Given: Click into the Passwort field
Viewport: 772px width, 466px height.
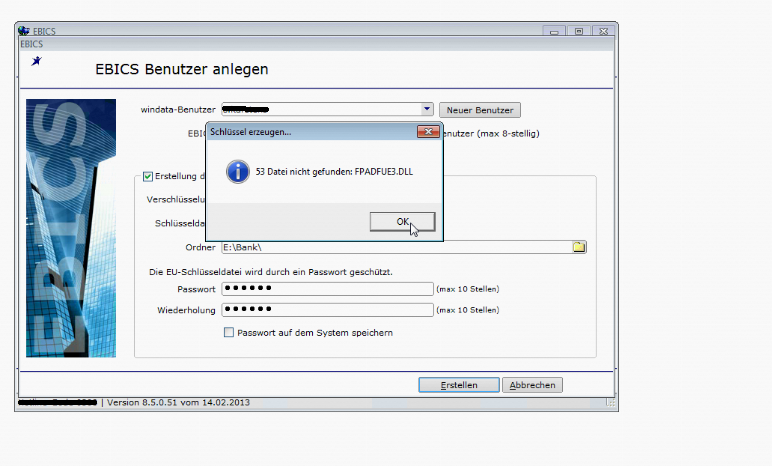Looking at the screenshot, I should click(x=327, y=289).
